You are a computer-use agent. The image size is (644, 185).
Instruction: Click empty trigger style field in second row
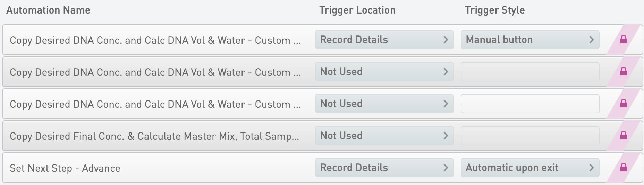tap(530, 72)
